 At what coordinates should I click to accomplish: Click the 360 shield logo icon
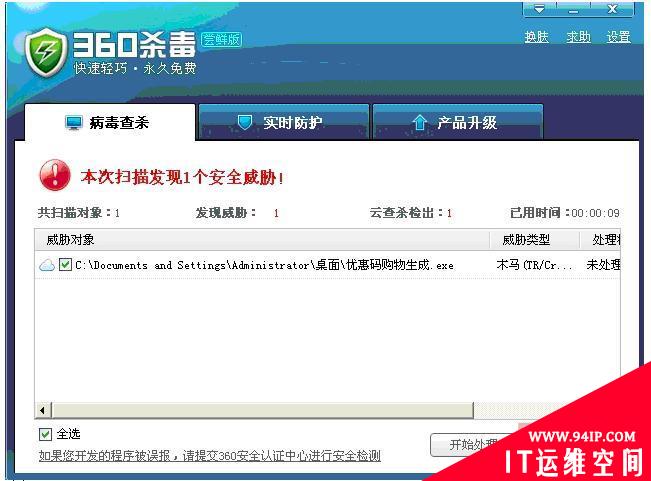[x=45, y=52]
